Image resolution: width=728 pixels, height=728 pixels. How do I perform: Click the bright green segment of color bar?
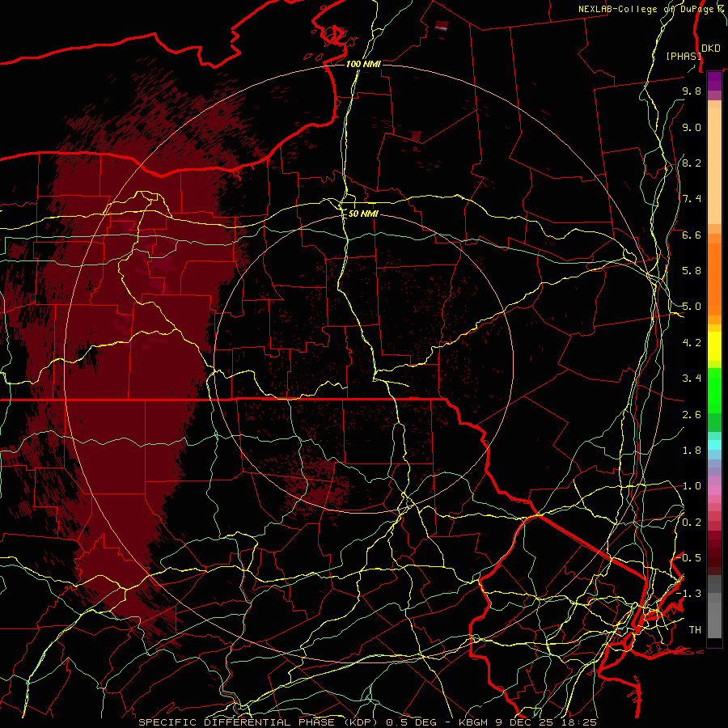click(714, 390)
